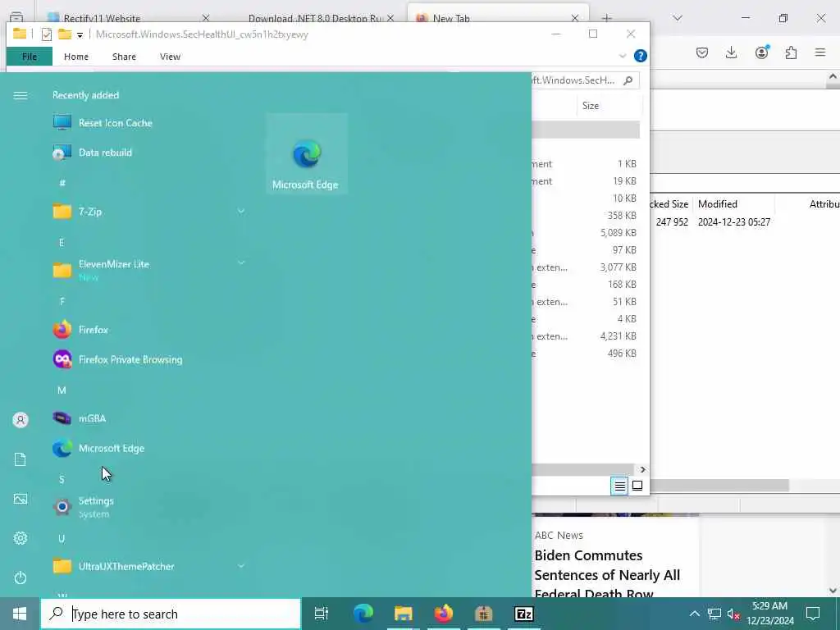Open the package installer taskbar icon
Image resolution: width=840 pixels, height=630 pixels.
click(484, 614)
